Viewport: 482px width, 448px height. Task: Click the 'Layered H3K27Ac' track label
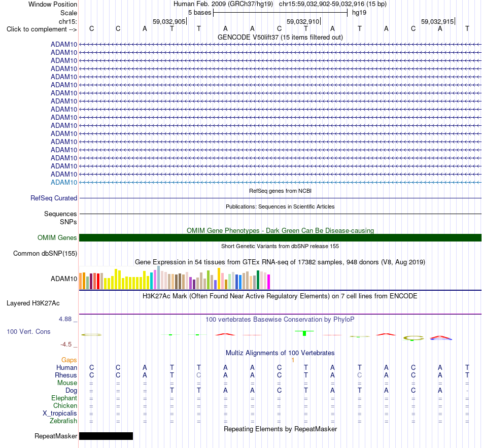[33, 303]
